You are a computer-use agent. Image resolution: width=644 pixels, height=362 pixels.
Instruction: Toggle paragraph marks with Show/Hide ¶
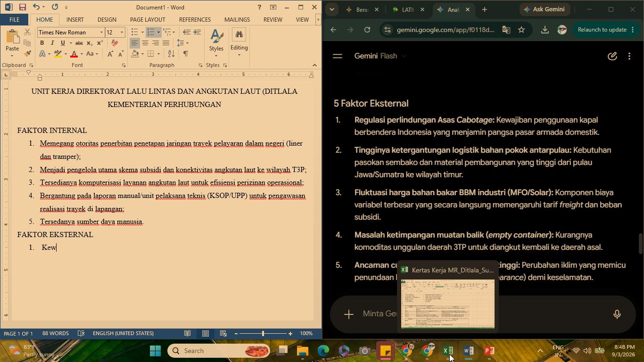tap(186, 54)
